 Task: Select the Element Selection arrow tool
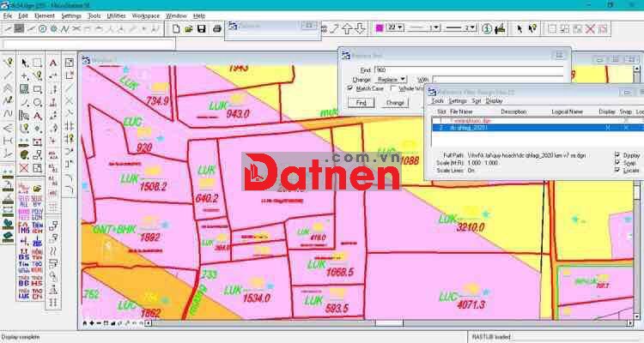23,63
